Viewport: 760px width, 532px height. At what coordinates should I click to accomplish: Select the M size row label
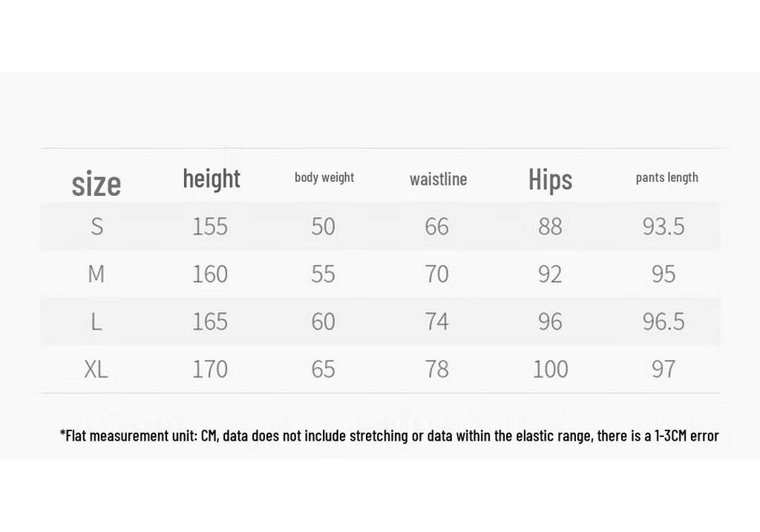pyautogui.click(x=96, y=274)
